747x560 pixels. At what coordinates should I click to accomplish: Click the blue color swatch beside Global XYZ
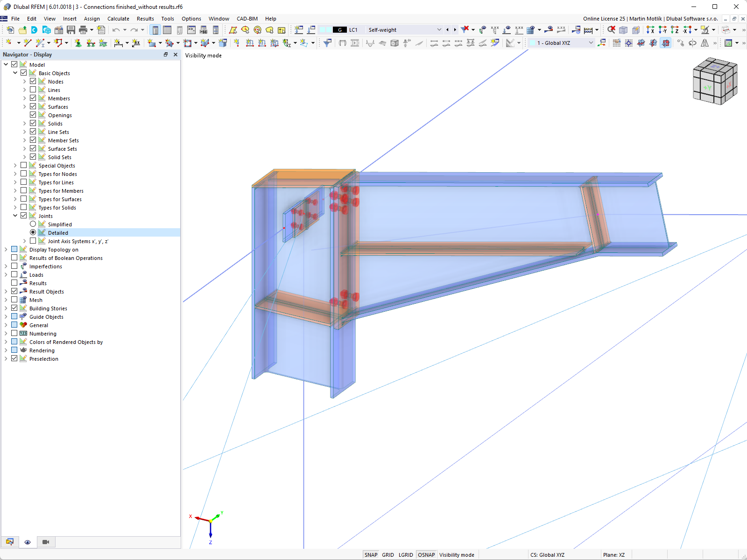coord(533,42)
